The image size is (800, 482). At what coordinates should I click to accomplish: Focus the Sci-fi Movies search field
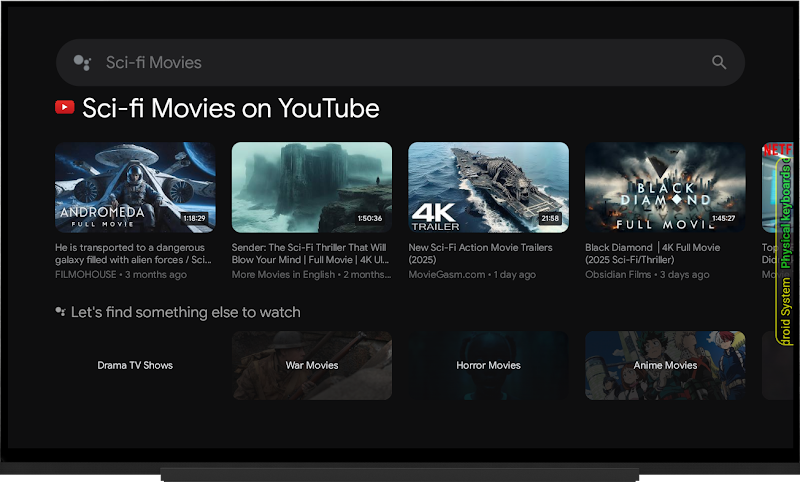point(400,62)
